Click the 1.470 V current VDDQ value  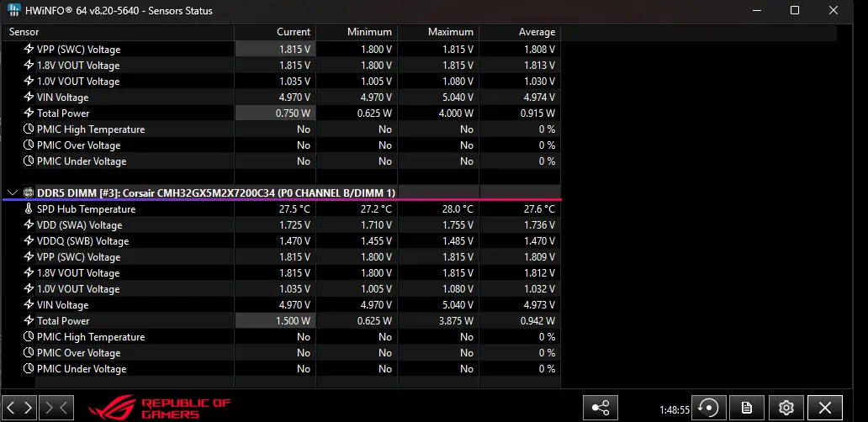pyautogui.click(x=294, y=241)
